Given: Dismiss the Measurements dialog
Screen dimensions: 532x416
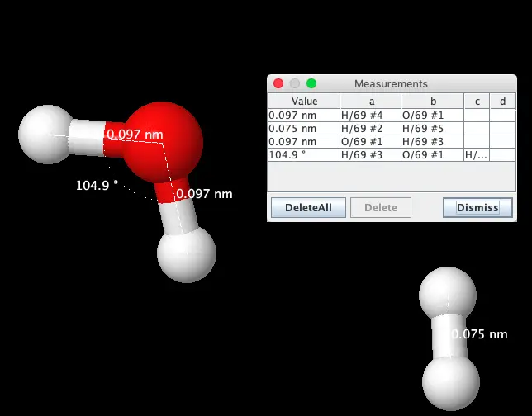Looking at the screenshot, I should (477, 208).
